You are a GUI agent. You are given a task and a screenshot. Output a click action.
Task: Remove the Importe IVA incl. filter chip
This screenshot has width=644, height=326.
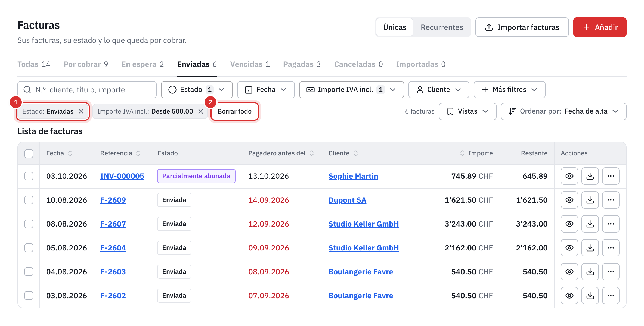point(201,111)
